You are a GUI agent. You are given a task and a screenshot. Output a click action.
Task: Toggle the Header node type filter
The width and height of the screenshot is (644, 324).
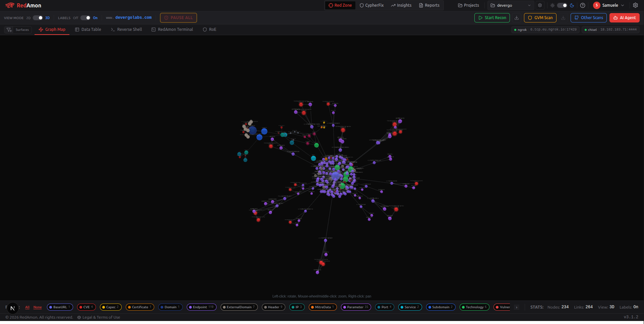(x=274, y=307)
